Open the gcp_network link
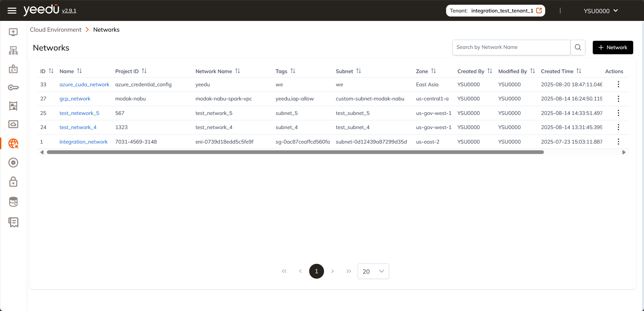 (x=75, y=99)
